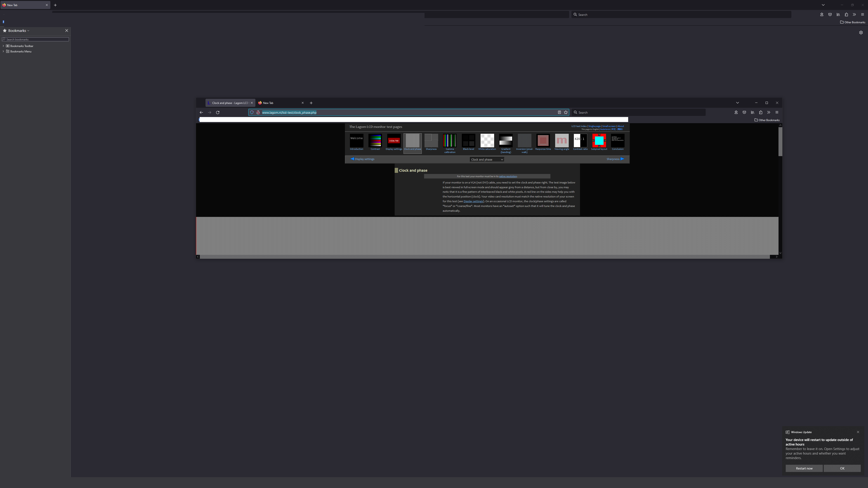Click the list-all-tabs chevron

coord(737,103)
